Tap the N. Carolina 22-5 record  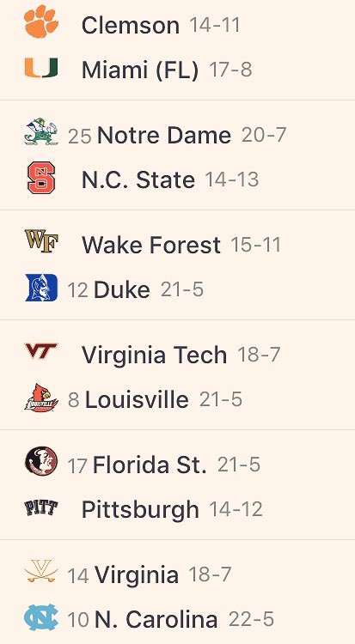coord(251,619)
